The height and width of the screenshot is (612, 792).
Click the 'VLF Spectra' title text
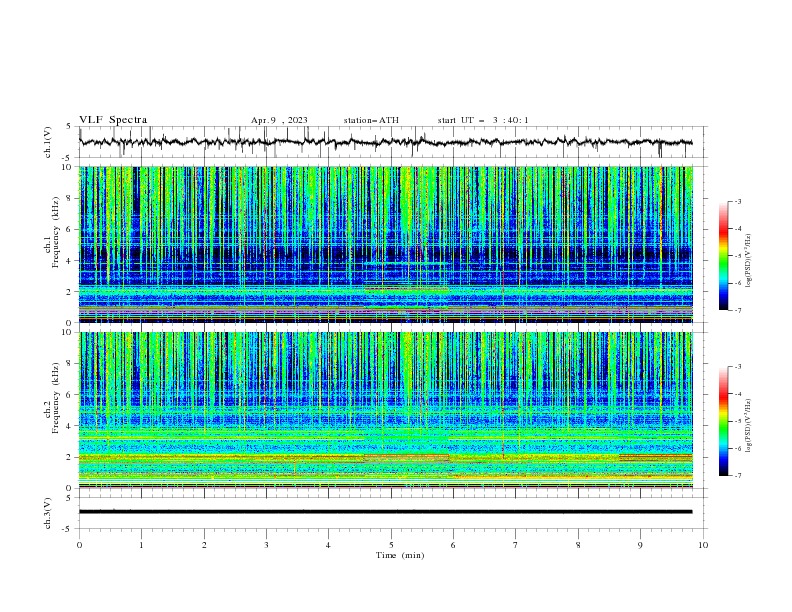[x=113, y=120]
